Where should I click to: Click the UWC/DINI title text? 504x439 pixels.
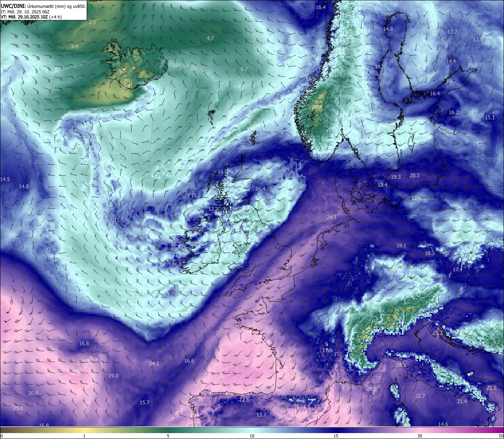[13, 6]
